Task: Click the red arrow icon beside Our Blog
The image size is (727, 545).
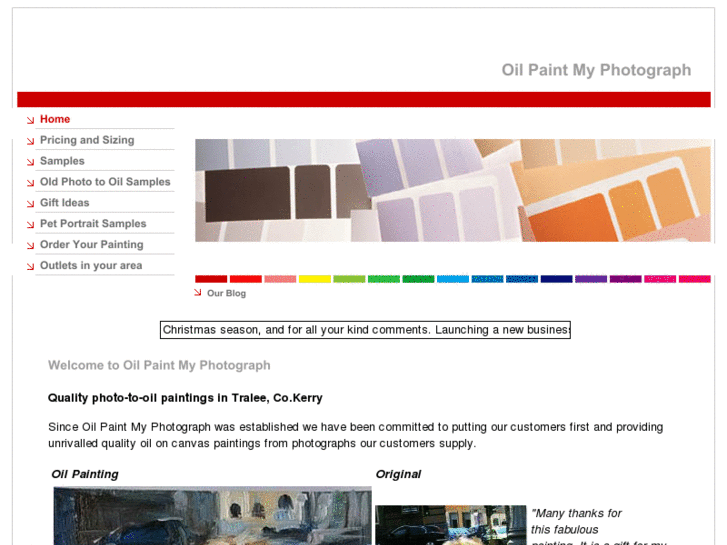Action: coord(198,292)
